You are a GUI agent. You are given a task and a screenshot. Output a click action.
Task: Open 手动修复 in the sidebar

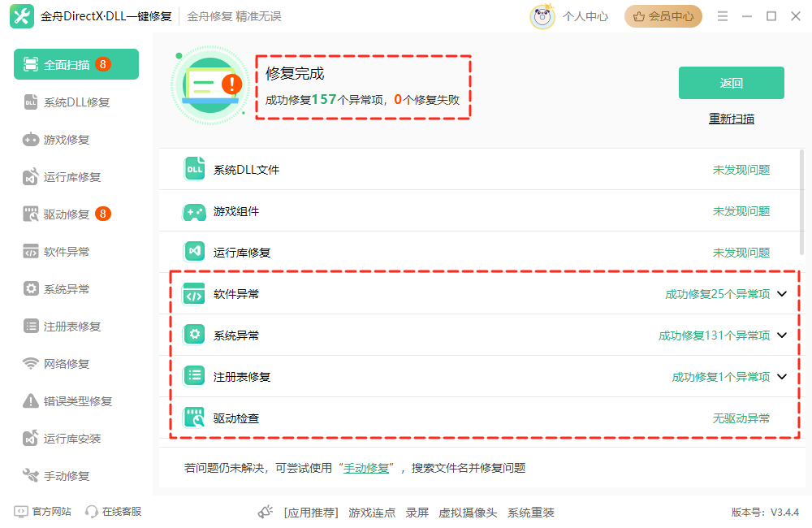[x=76, y=476]
